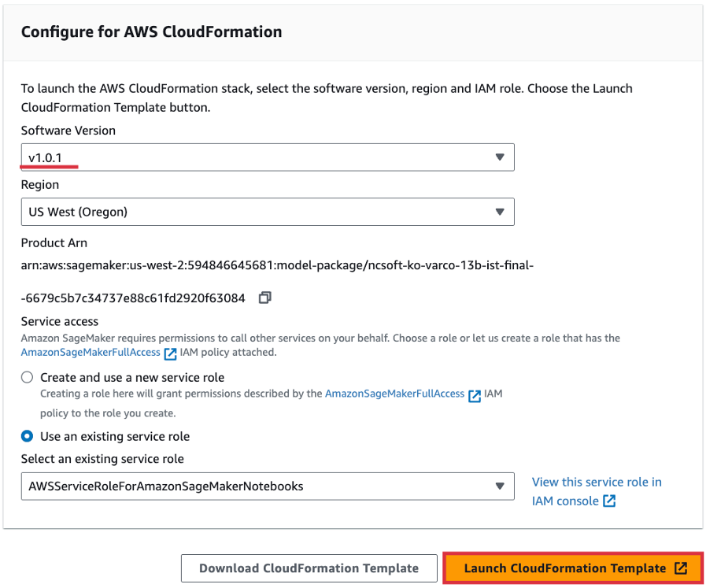Click external link icon after second AmazonSageMakerFullAccess
This screenshot has height=588, width=706.
pos(475,395)
